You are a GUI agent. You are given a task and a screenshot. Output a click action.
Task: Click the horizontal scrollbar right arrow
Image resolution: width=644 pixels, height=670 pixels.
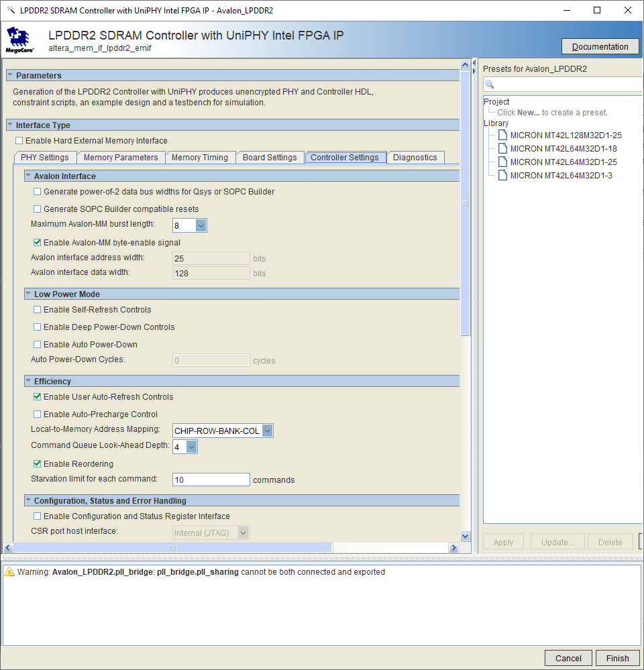pos(454,548)
